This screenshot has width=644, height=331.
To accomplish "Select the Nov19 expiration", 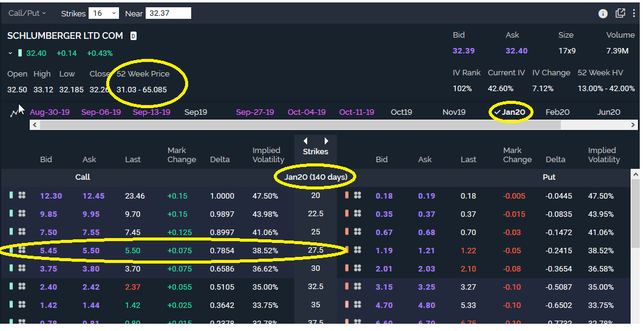I will pyautogui.click(x=454, y=112).
